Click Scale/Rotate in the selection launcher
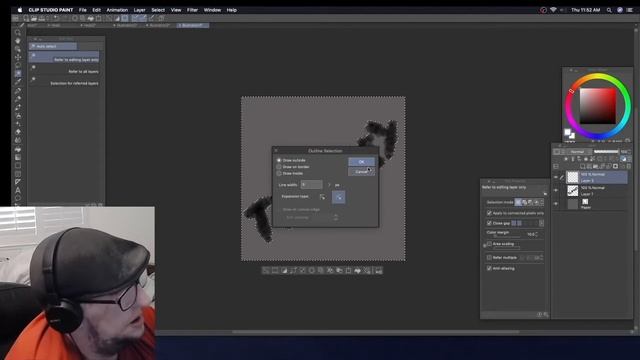The height and width of the screenshot is (360, 640). pos(348,270)
